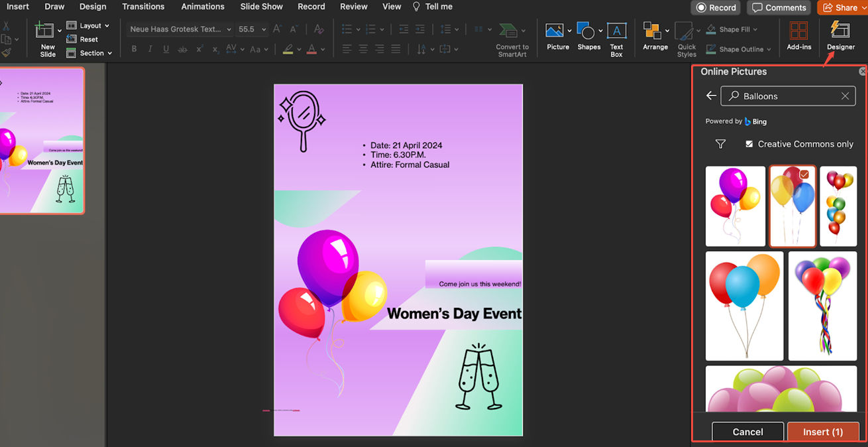868x447 pixels.
Task: Click the Insert (1) button
Action: pyautogui.click(x=823, y=432)
